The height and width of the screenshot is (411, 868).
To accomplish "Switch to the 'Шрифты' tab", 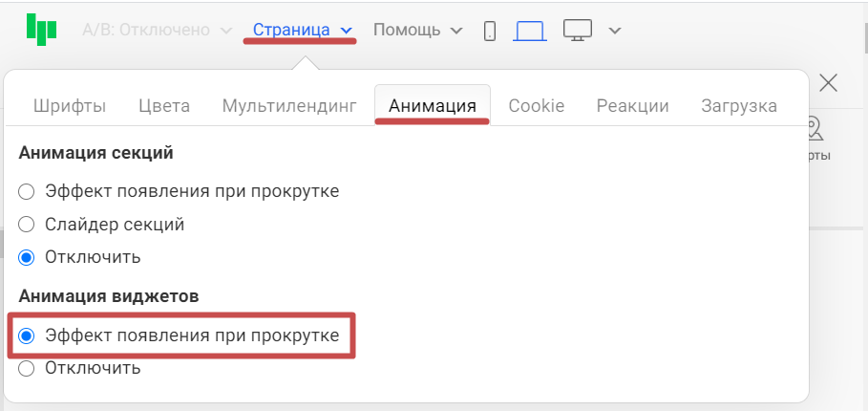I will pos(70,106).
